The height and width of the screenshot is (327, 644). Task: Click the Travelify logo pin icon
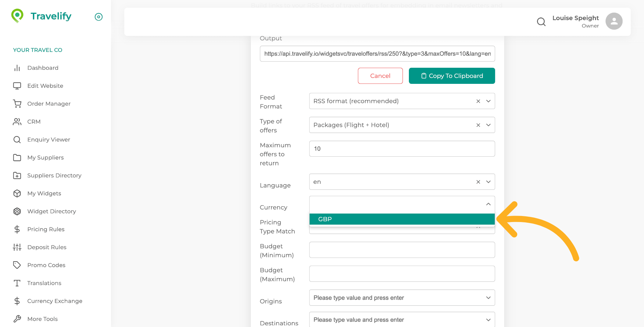[17, 16]
